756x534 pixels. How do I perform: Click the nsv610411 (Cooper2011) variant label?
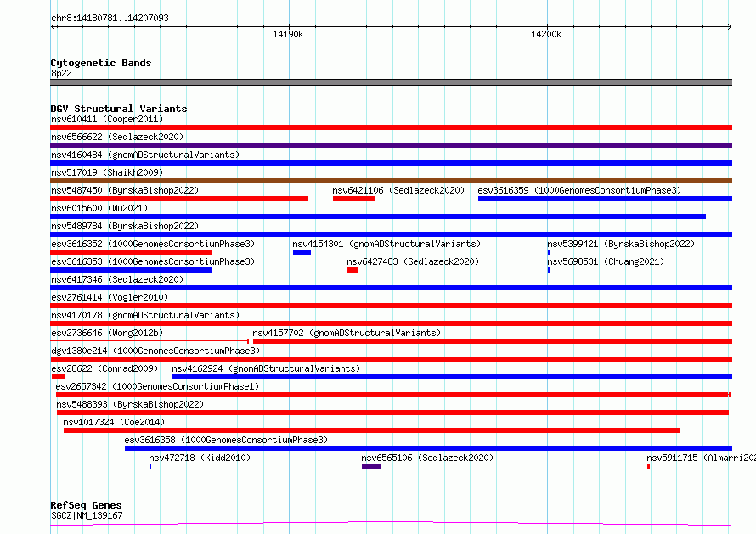pos(107,119)
